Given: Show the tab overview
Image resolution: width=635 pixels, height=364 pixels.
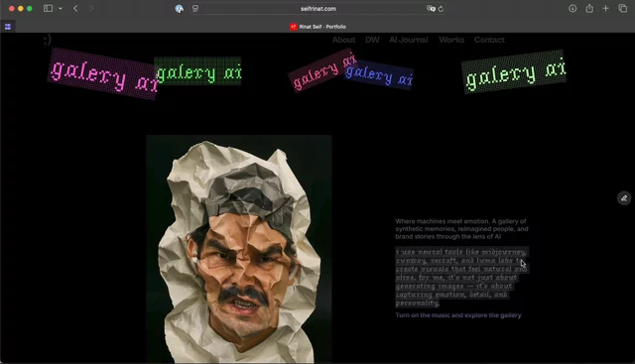Looking at the screenshot, I should pyautogui.click(x=622, y=9).
